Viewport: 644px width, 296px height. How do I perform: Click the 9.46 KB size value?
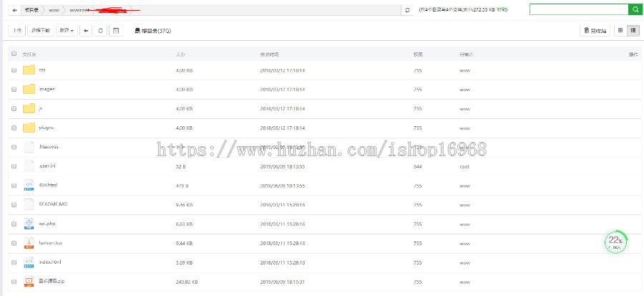pyautogui.click(x=184, y=205)
